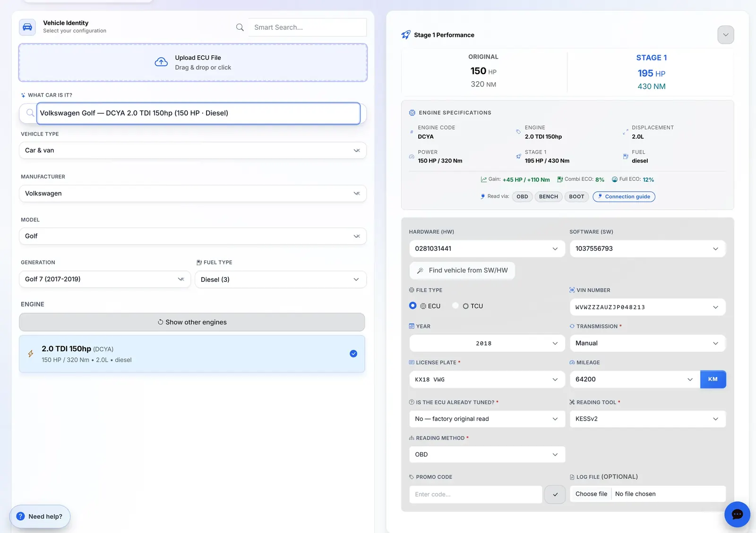Toggle selected 2.0 TDI 150hp engine checkmark
This screenshot has height=533, width=756.
coord(353,354)
